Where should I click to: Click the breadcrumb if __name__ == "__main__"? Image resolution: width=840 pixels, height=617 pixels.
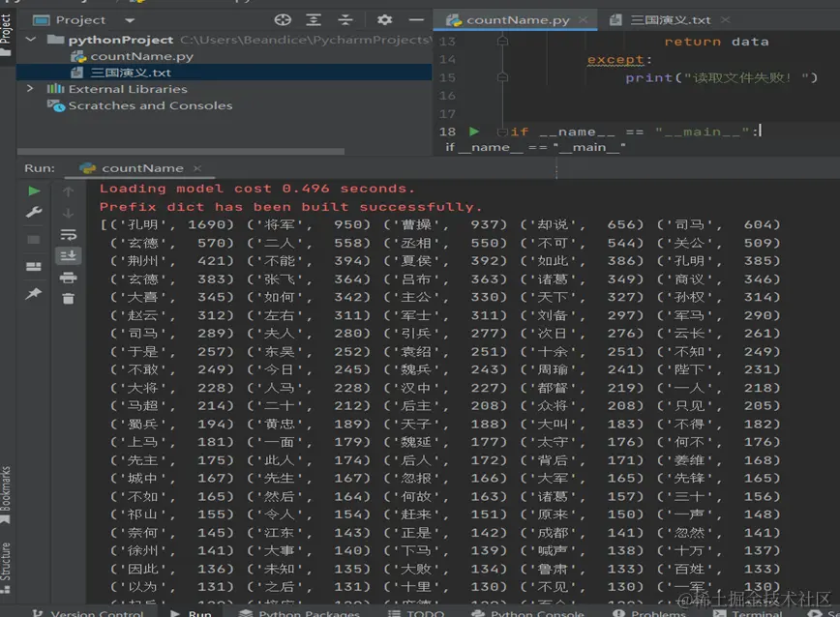(x=535, y=147)
